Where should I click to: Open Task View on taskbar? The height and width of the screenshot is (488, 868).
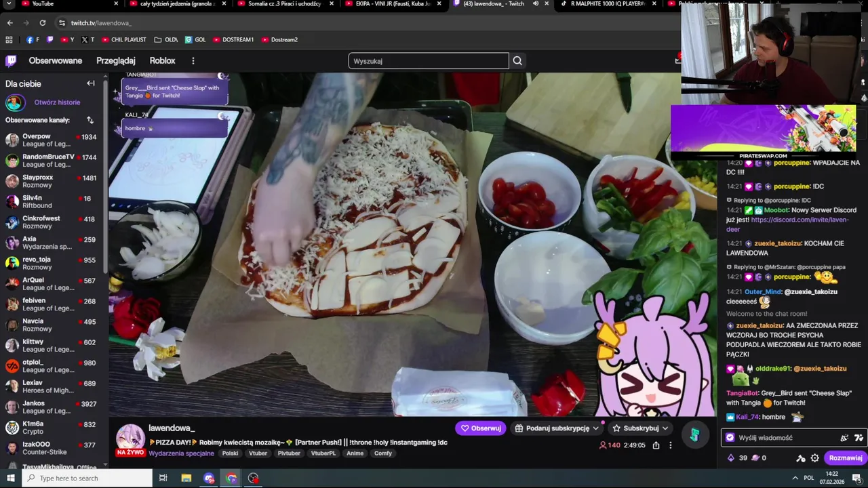163,478
